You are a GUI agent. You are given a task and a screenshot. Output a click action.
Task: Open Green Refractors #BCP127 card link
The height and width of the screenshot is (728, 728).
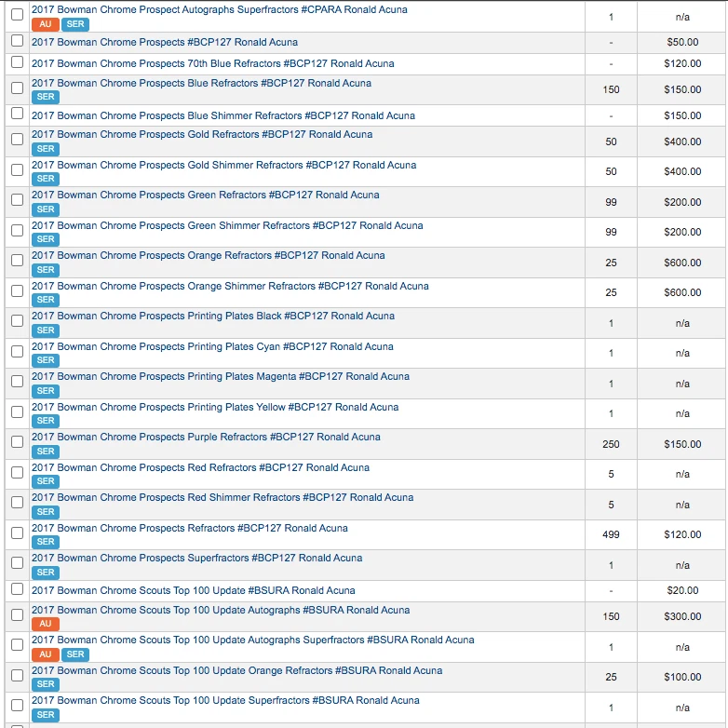pos(205,195)
